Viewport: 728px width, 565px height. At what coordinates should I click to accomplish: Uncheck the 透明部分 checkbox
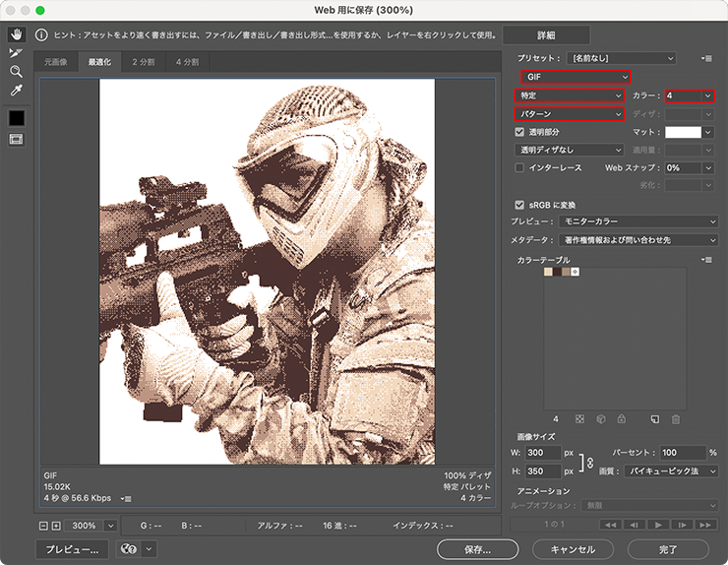520,131
